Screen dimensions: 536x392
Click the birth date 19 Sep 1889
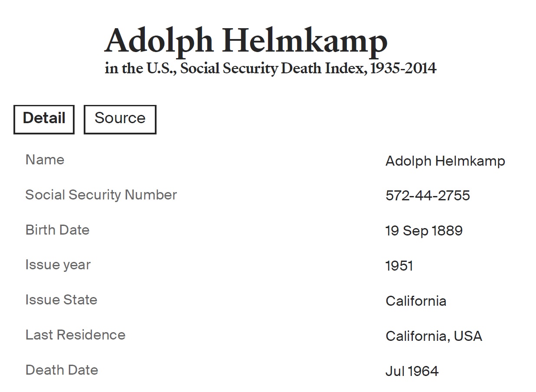(x=424, y=231)
